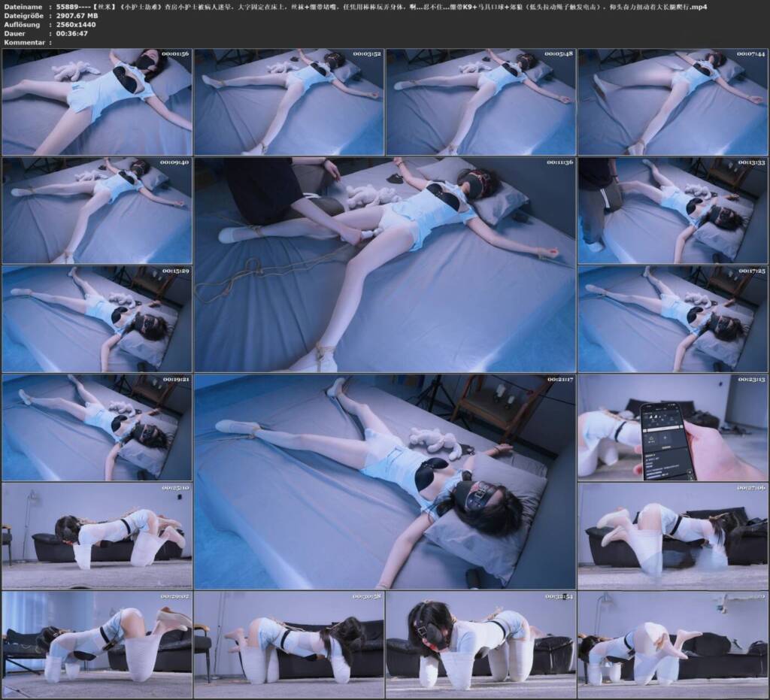The width and height of the screenshot is (770, 700).
Task: Select the thumbnail marked 00:27:06
Action: click(x=673, y=536)
